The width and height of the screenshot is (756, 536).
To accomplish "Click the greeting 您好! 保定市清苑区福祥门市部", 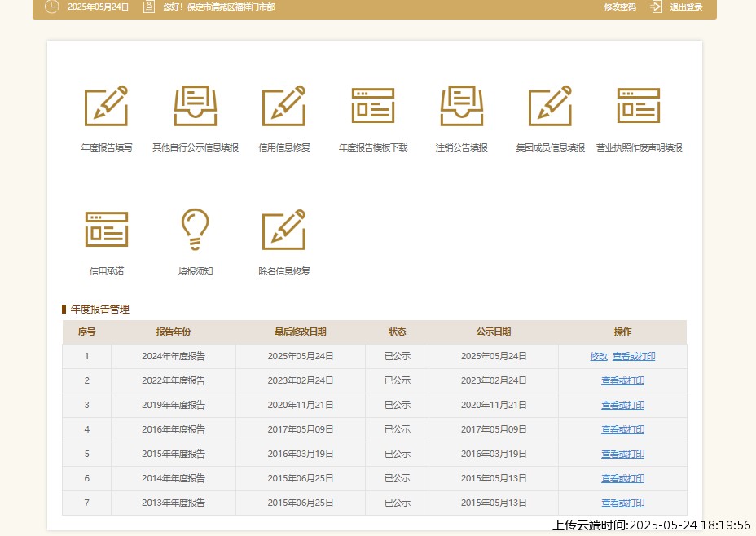I will 219,7.
